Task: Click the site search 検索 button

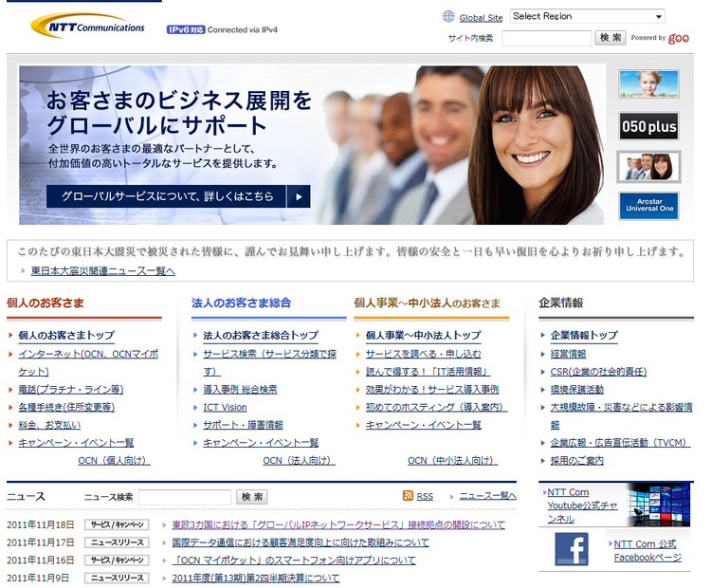Action: [611, 38]
